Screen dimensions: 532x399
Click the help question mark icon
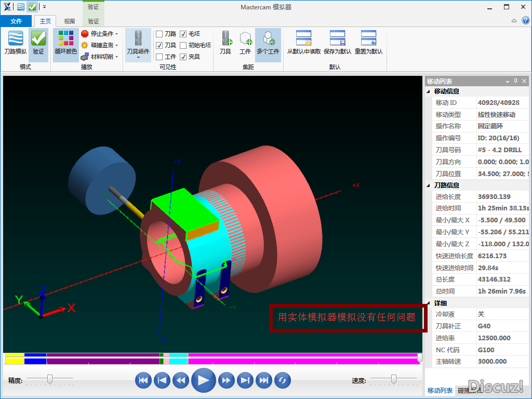coord(525,21)
